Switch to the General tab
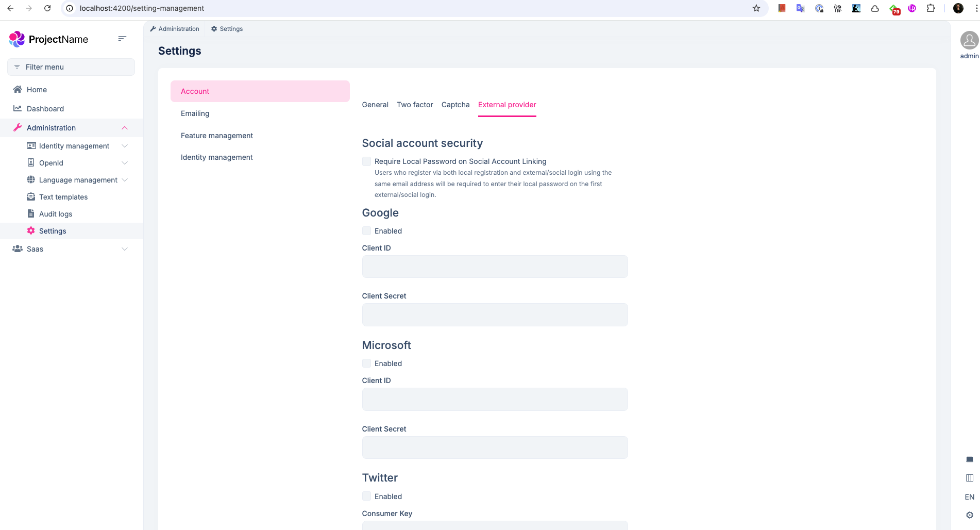Image resolution: width=980 pixels, height=530 pixels. (375, 105)
